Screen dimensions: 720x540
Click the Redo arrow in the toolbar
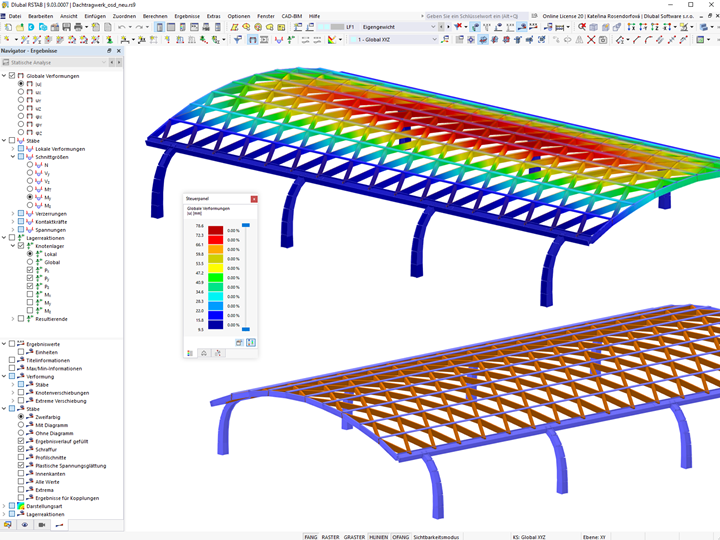tap(139, 27)
